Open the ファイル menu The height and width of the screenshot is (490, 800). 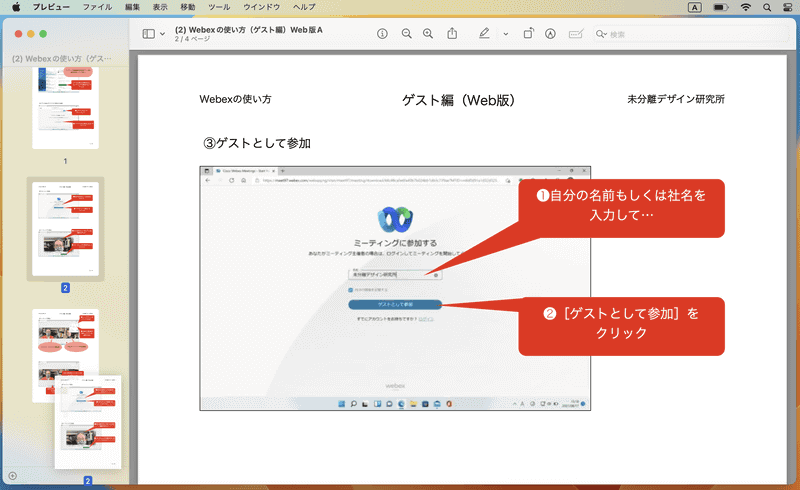pyautogui.click(x=97, y=7)
